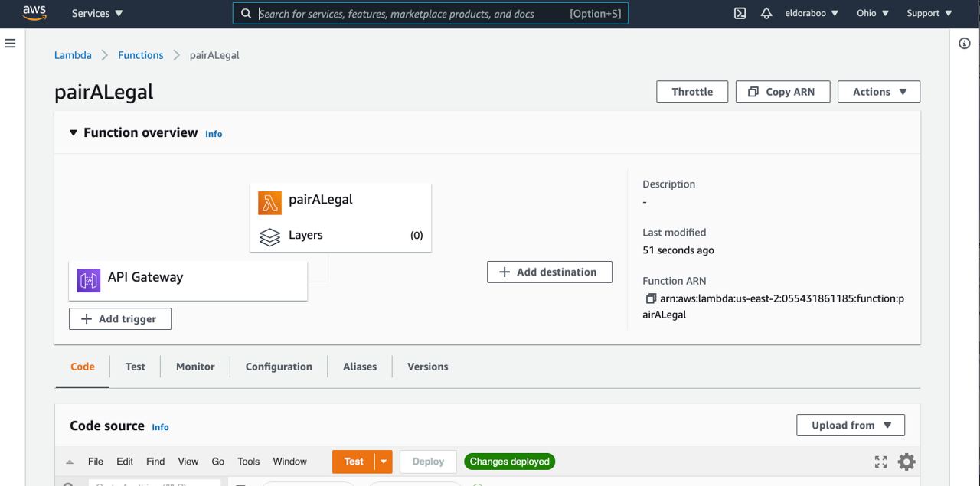The image size is (980, 486).
Task: Open the Window menu in editor
Action: click(x=290, y=462)
